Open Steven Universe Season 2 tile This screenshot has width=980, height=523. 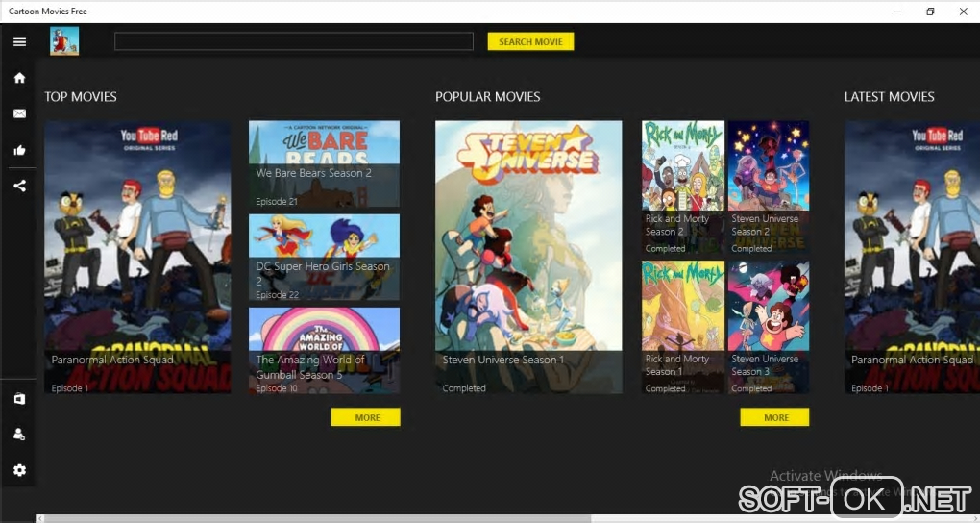[x=769, y=187]
